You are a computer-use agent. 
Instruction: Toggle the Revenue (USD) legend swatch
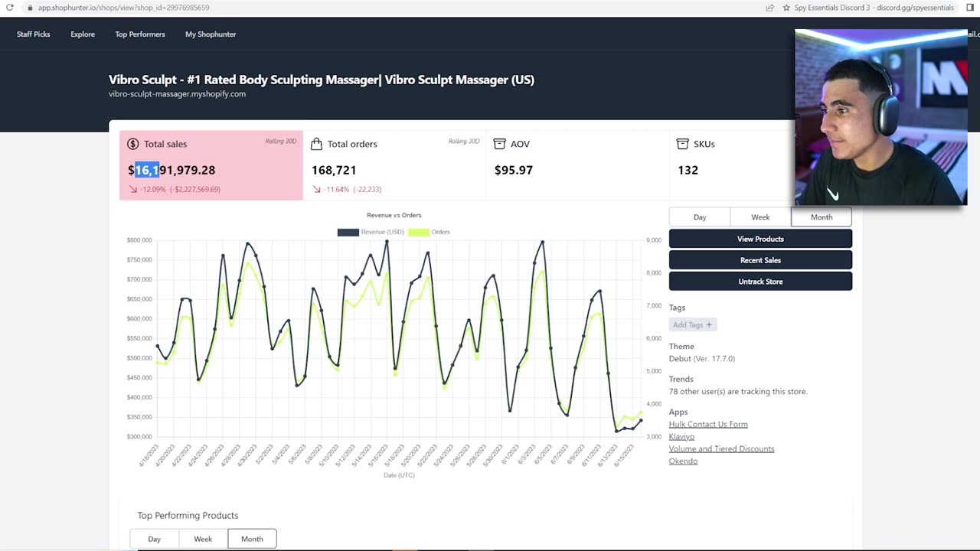click(x=348, y=232)
